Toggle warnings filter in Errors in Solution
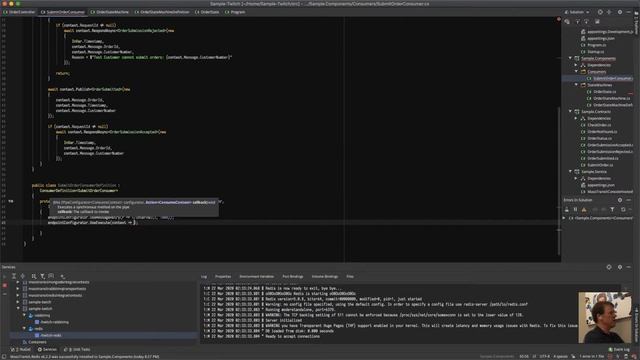The width and height of the screenshot is (640, 360). tap(584, 209)
